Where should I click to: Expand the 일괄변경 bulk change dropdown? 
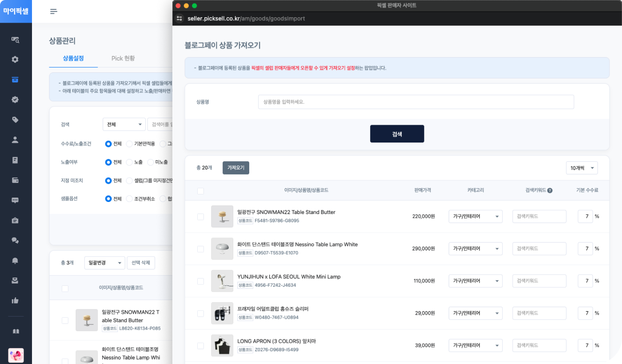[x=104, y=263]
